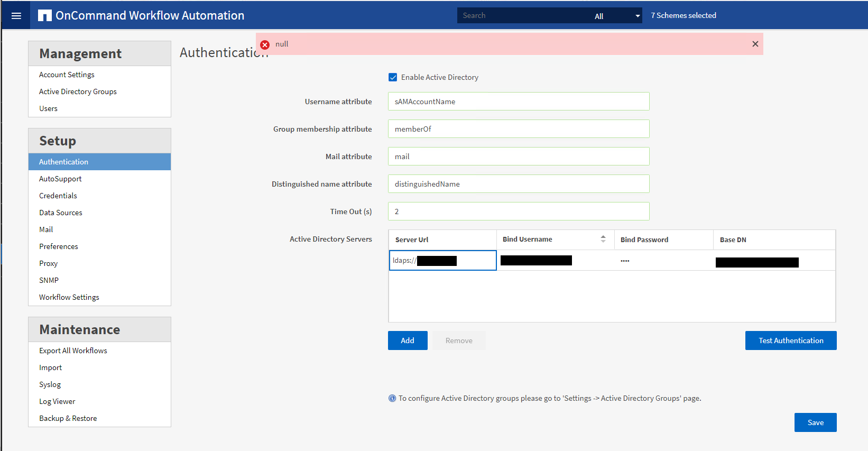Uncheck Enable Active Directory checkbox
This screenshot has width=868, height=451.
pos(393,77)
